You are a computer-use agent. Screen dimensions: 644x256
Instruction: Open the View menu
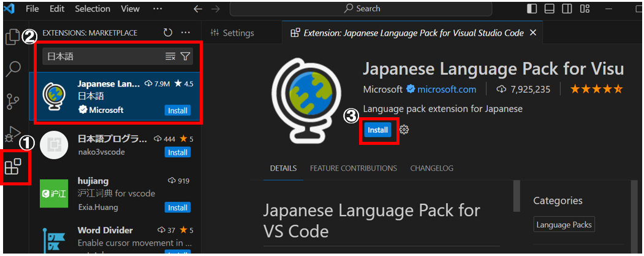(x=130, y=9)
